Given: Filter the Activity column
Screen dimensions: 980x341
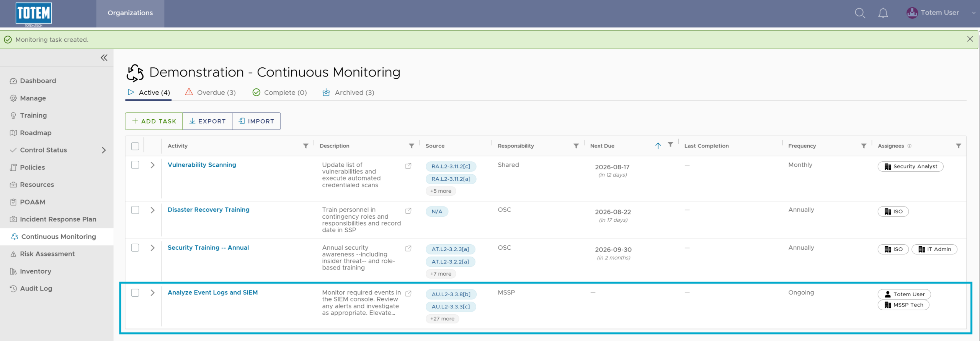Looking at the screenshot, I should click(306, 146).
